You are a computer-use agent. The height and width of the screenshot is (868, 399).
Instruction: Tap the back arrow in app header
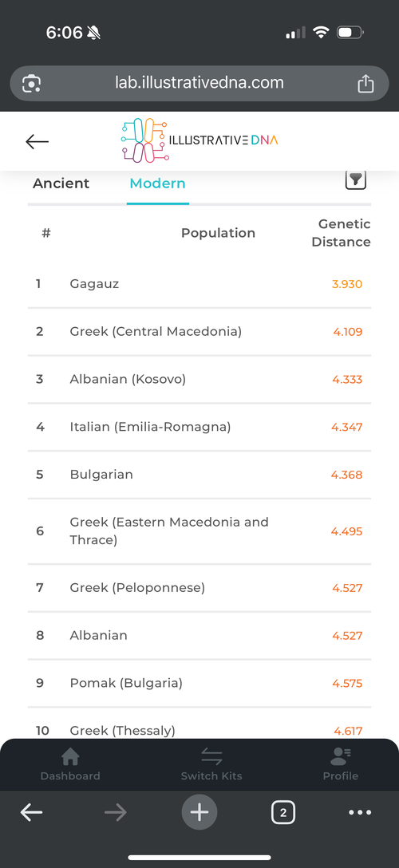tap(37, 142)
